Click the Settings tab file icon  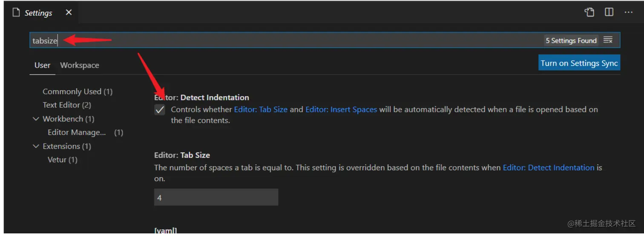(16, 13)
